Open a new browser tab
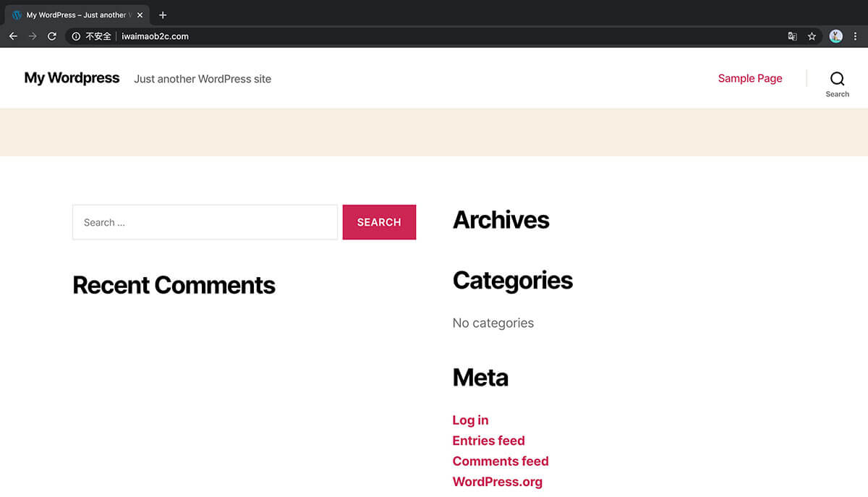The height and width of the screenshot is (497, 868). pyautogui.click(x=163, y=15)
